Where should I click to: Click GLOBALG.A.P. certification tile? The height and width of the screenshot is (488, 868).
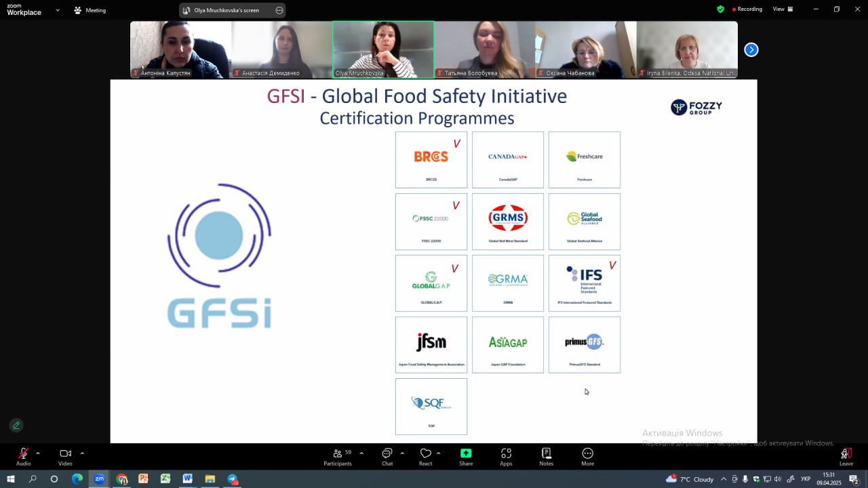[431, 283]
